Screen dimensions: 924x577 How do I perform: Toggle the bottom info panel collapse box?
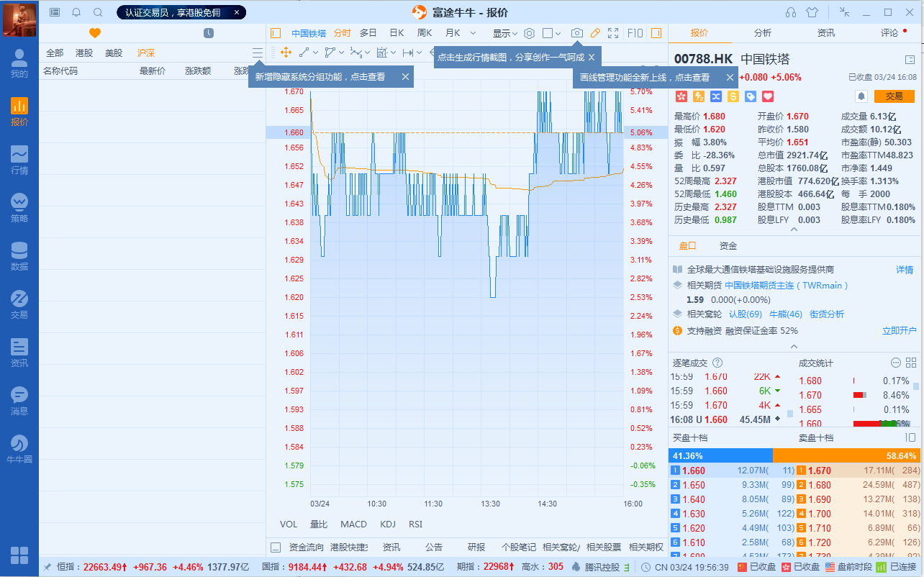[x=275, y=547]
